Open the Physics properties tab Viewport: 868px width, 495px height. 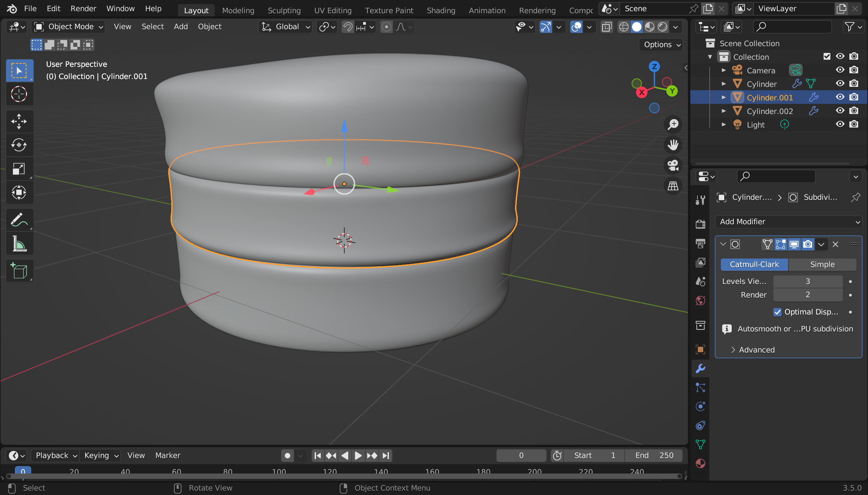coord(701,406)
